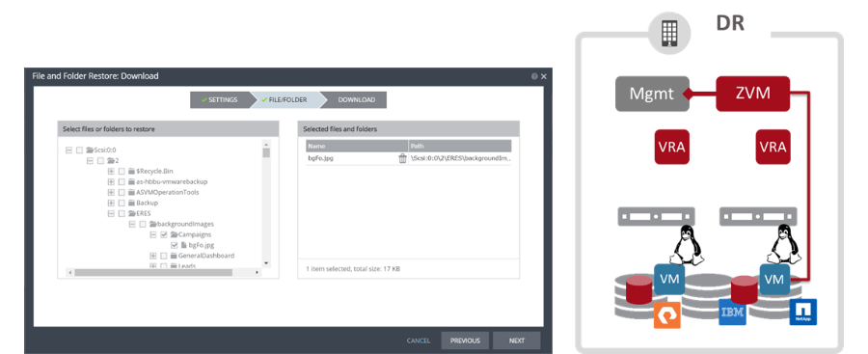Close the File and Folder Restore dialog

coord(544,76)
